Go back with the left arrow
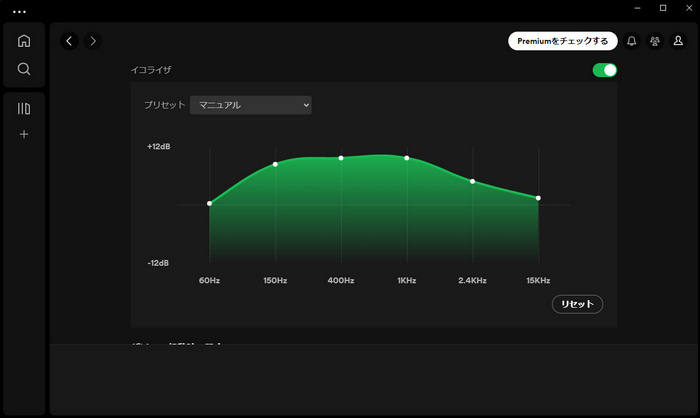700x418 pixels. (69, 41)
